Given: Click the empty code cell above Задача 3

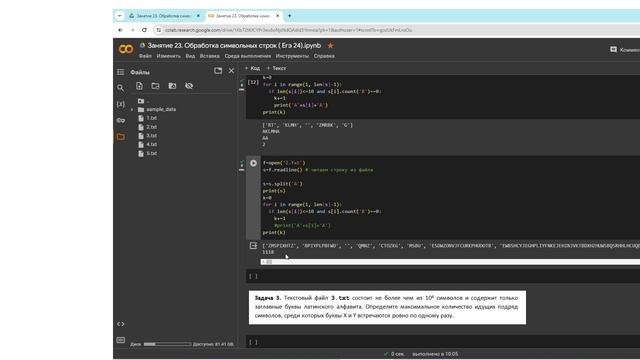Looking at the screenshot, I should [x=443, y=276].
